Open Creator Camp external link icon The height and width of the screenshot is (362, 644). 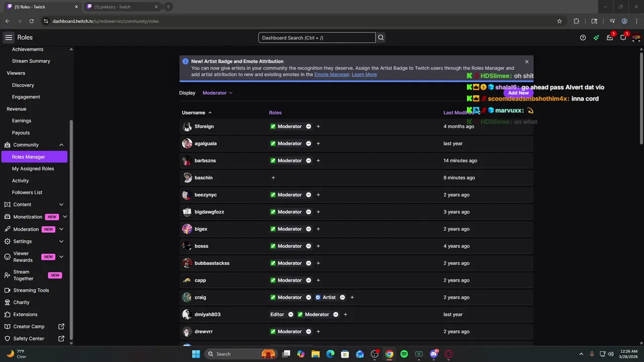tap(61, 327)
